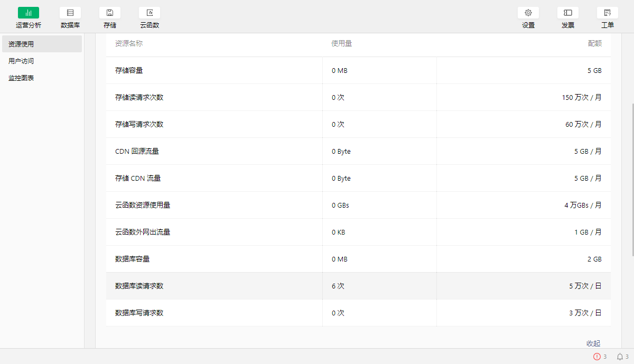Select 资源使用 in the sidebar
634x364 pixels.
42,44
